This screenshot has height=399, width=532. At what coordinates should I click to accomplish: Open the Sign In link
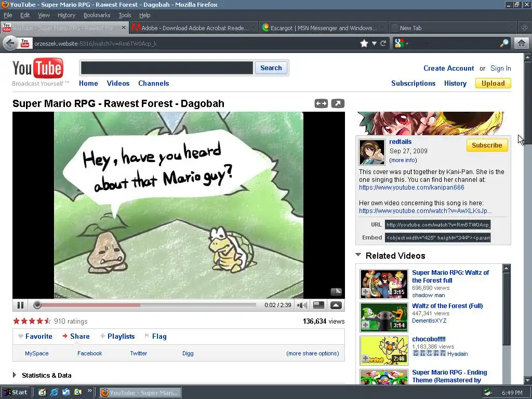click(500, 68)
